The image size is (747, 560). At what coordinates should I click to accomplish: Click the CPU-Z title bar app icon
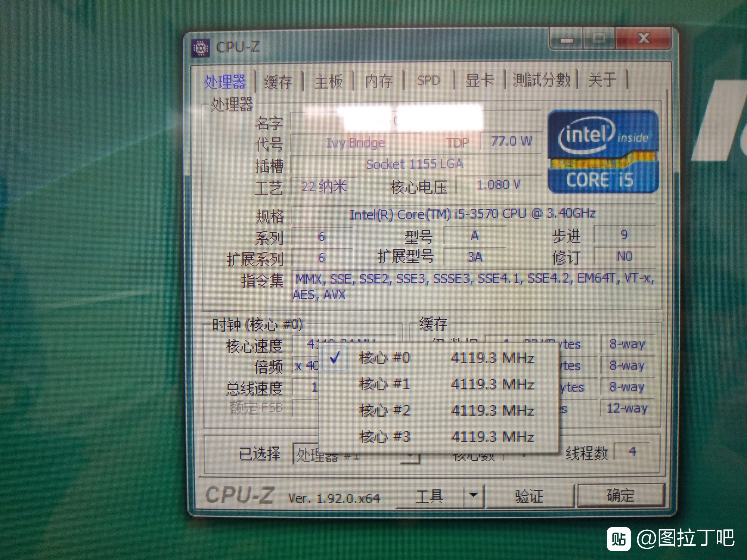[201, 48]
